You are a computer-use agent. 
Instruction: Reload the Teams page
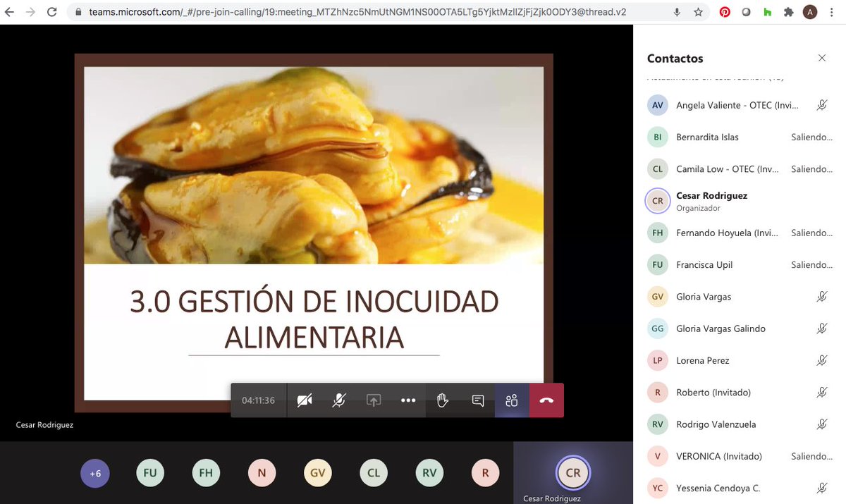click(51, 12)
